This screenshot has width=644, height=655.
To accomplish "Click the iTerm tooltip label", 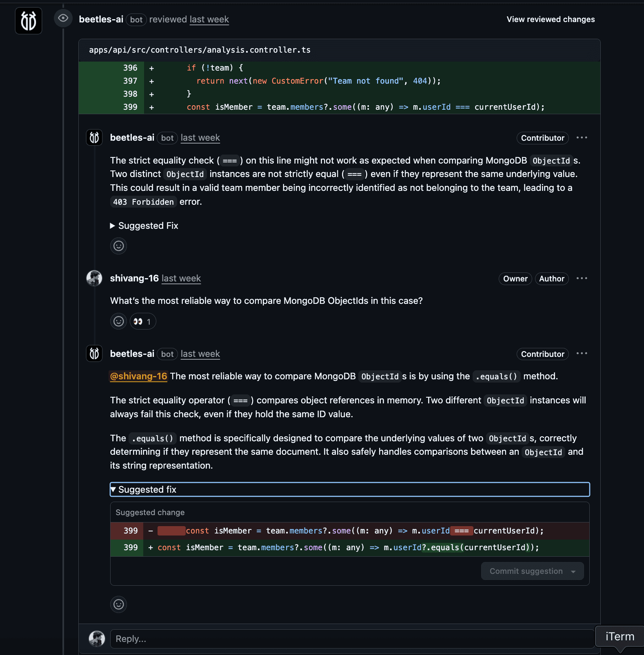I will pyautogui.click(x=620, y=637).
